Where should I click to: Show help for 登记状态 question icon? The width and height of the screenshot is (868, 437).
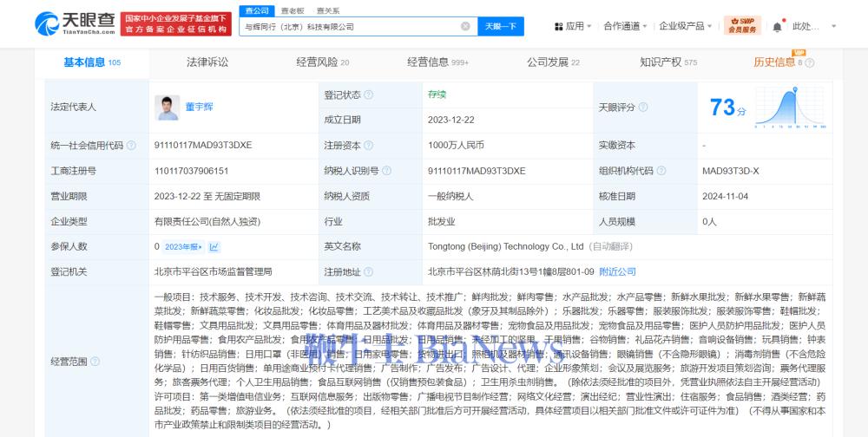[368, 95]
